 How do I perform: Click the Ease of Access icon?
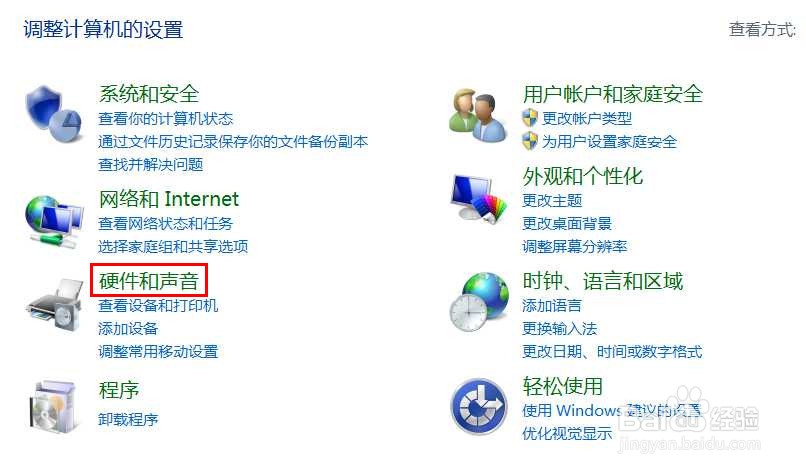[x=479, y=407]
